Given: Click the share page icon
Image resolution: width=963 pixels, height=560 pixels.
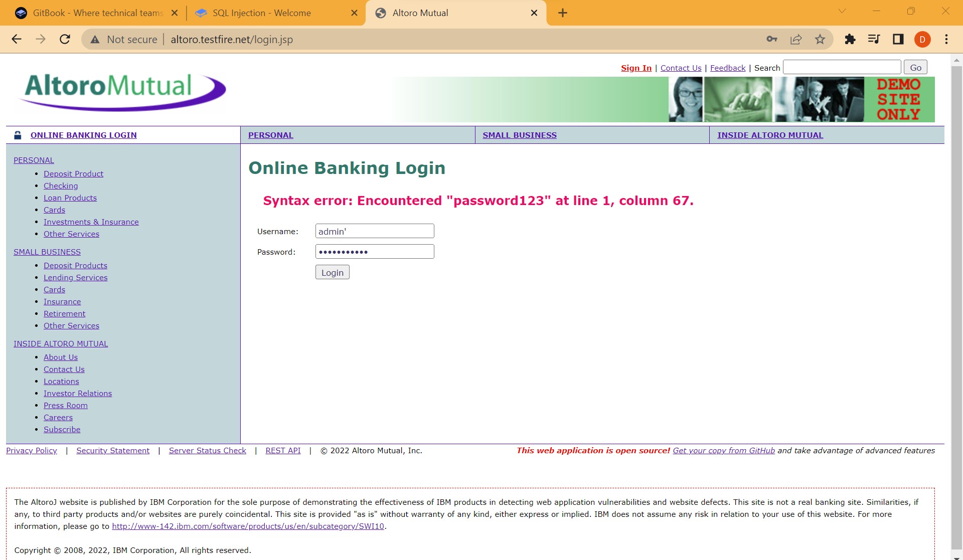Looking at the screenshot, I should [795, 39].
